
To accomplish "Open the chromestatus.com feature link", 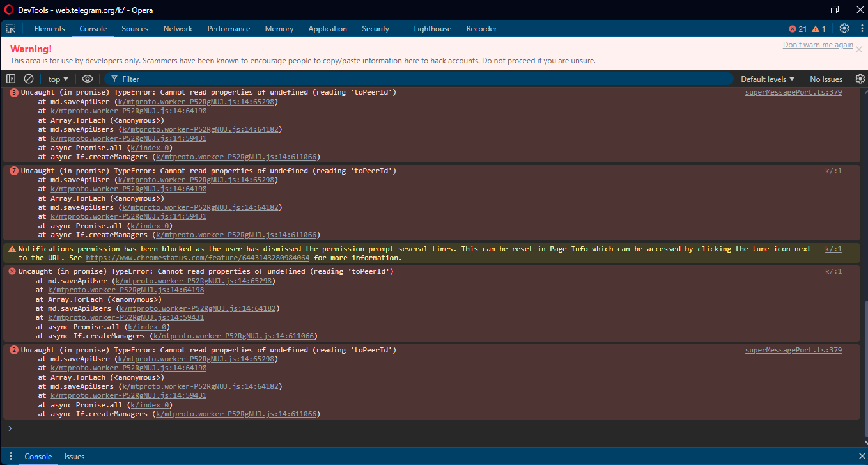I will [198, 258].
